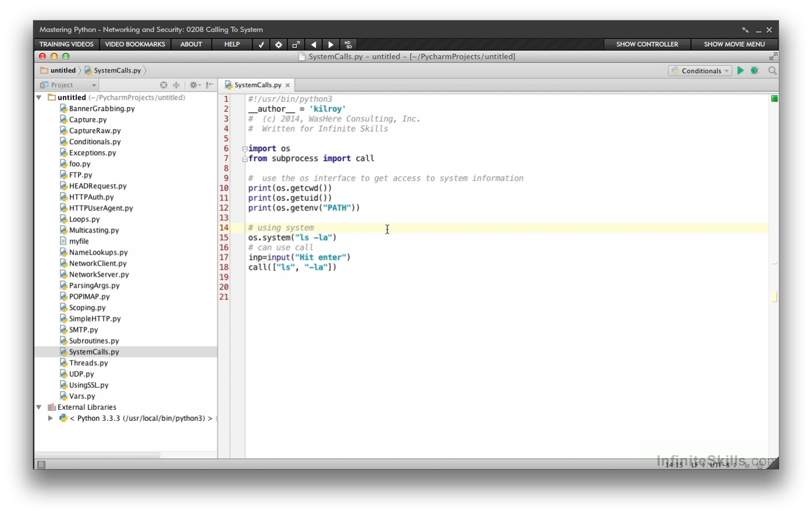Image resolution: width=812 pixels, height=515 pixels.
Task: Click line 15 os.system code
Action: click(292, 238)
